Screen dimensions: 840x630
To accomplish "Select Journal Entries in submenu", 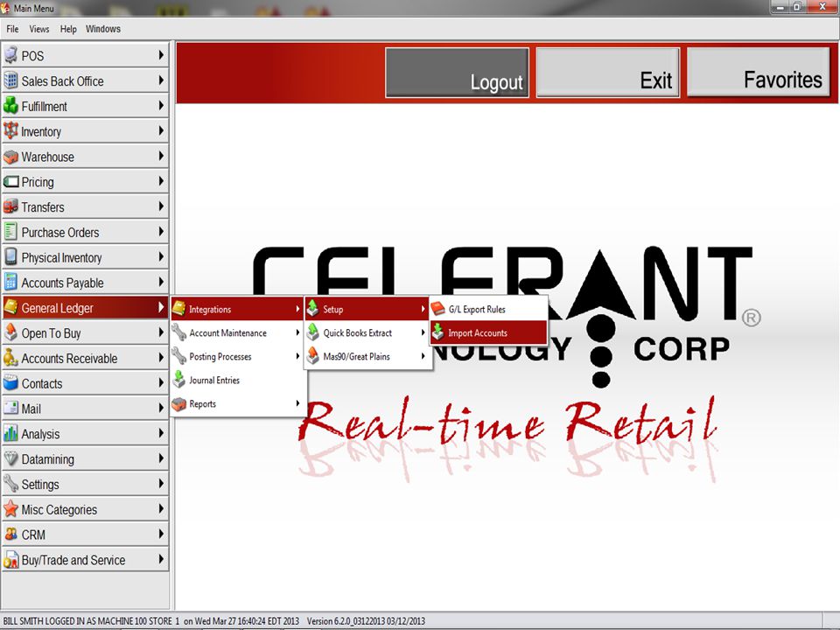I will point(238,380).
